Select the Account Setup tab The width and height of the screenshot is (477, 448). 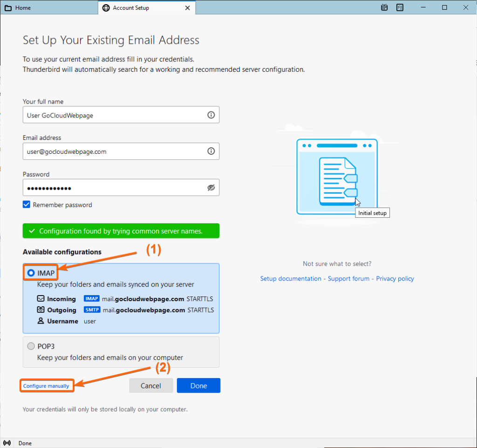(140, 7)
